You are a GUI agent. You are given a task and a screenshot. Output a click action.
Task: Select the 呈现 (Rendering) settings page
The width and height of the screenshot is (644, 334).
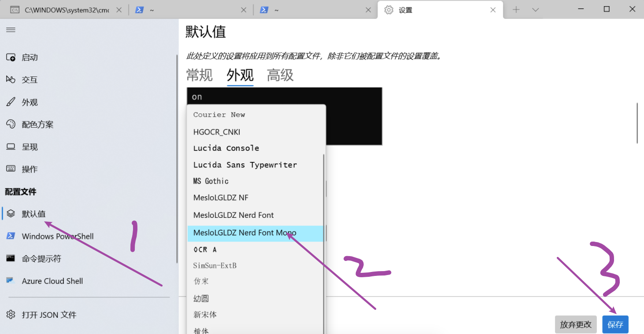(x=30, y=147)
